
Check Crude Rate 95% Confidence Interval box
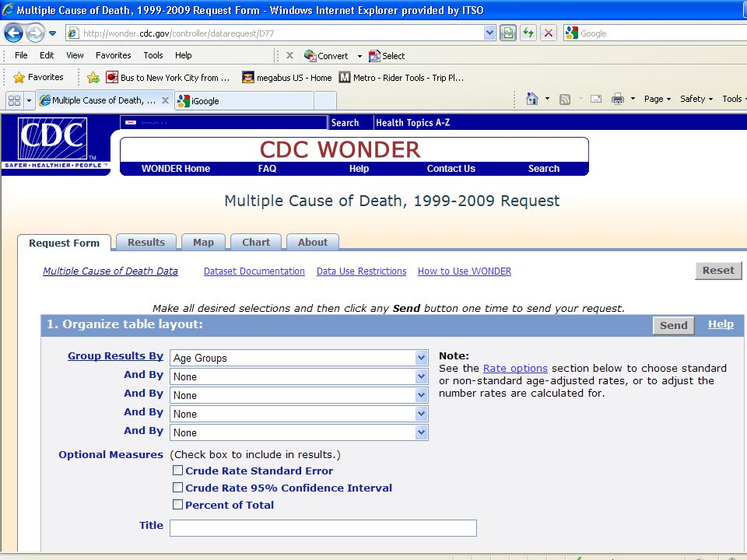click(177, 487)
